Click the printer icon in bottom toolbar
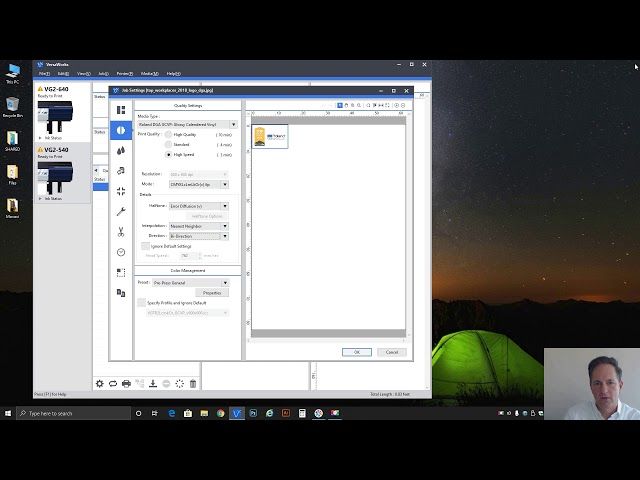The width and height of the screenshot is (640, 480). point(126,383)
